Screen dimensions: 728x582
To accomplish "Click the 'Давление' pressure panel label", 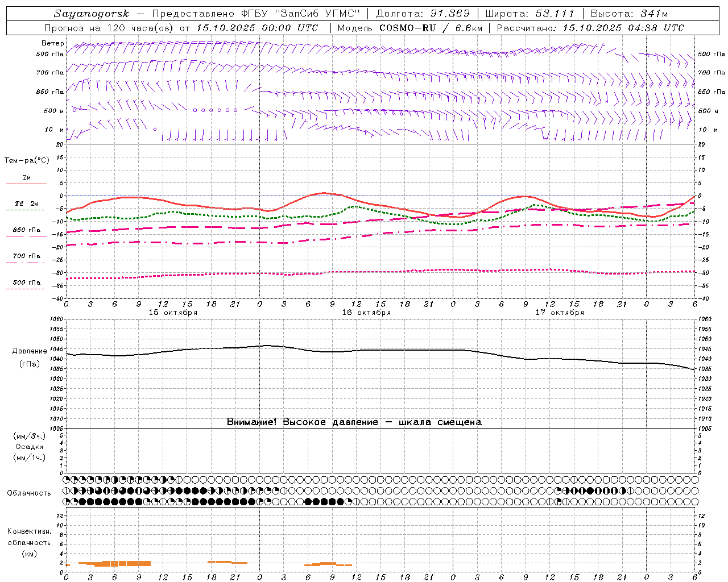I will (30, 351).
